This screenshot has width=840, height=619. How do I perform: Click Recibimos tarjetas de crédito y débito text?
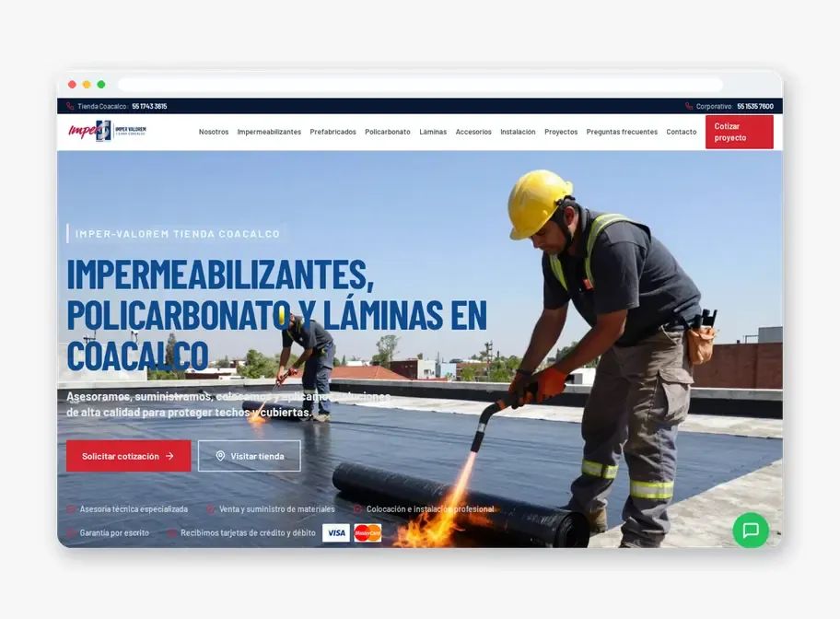(248, 532)
